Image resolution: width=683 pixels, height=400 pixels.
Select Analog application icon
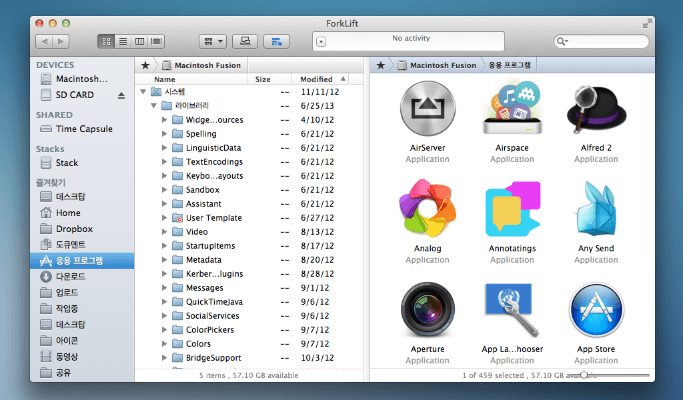[x=428, y=208]
